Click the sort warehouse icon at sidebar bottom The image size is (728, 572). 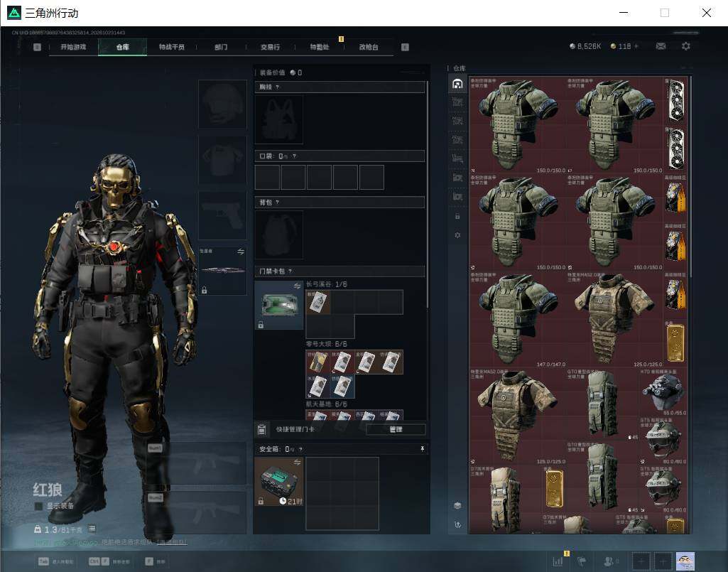pyautogui.click(x=457, y=524)
